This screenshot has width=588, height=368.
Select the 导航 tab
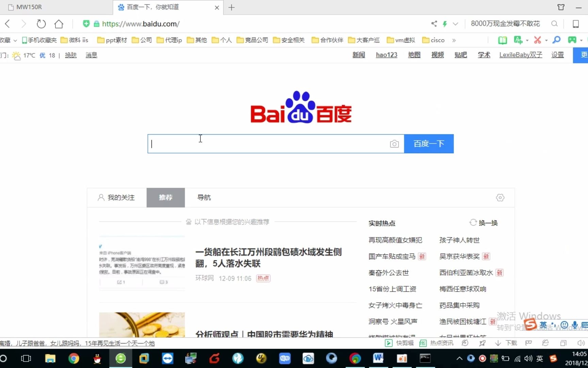pyautogui.click(x=204, y=198)
